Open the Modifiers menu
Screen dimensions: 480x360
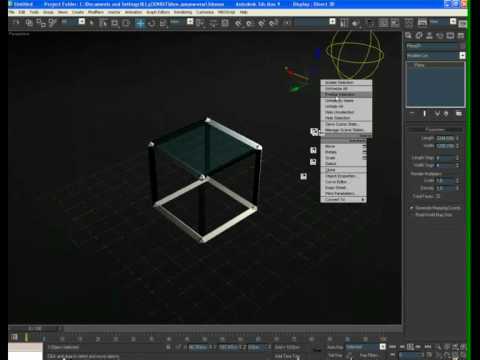tap(96, 12)
